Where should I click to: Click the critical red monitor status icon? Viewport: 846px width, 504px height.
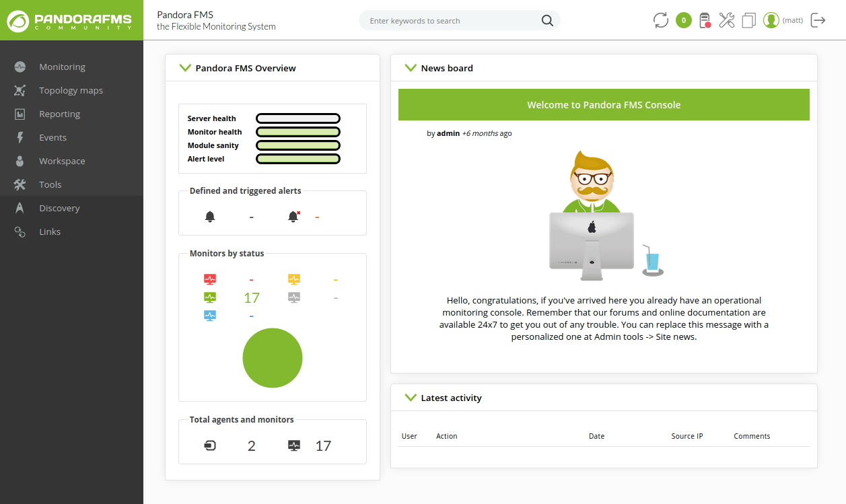(x=210, y=279)
